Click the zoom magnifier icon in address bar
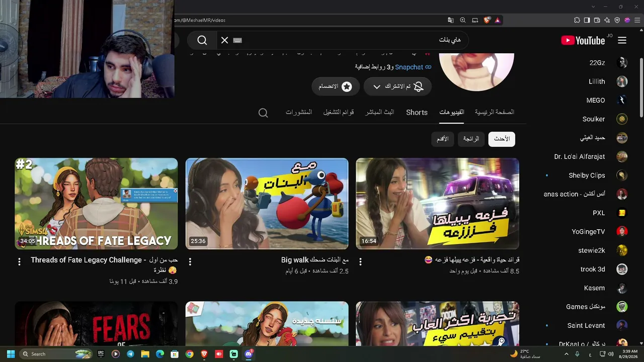 [x=463, y=20]
